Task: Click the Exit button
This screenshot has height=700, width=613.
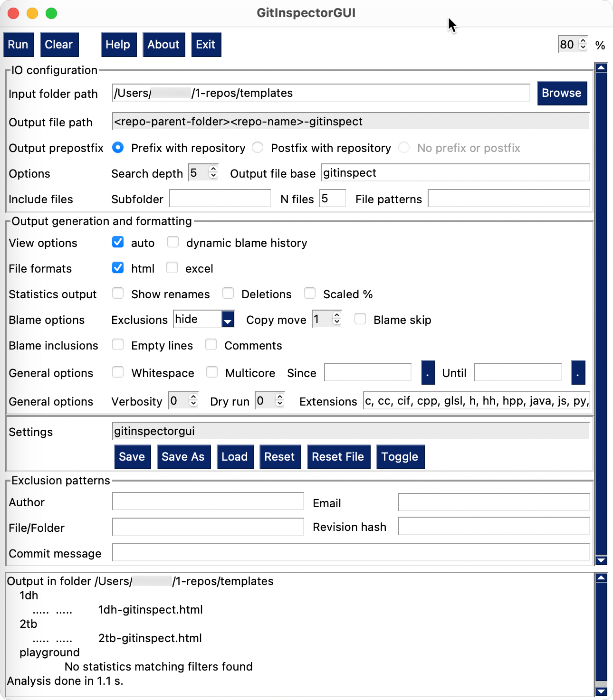Action: [x=206, y=45]
